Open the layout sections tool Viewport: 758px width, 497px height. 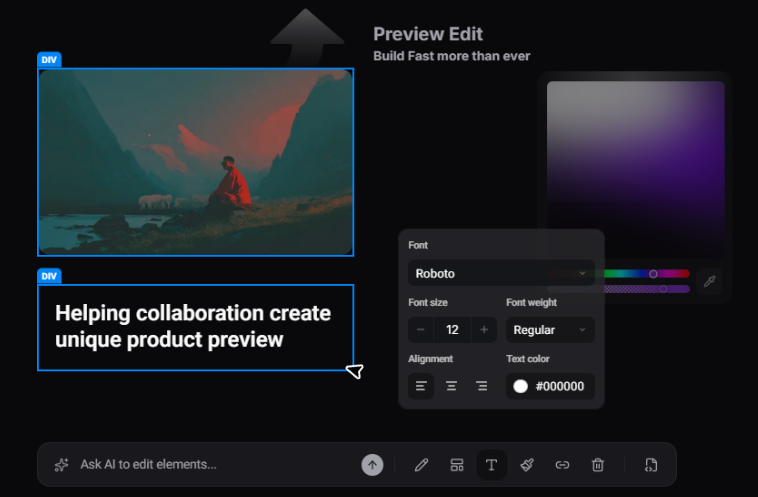pos(457,465)
